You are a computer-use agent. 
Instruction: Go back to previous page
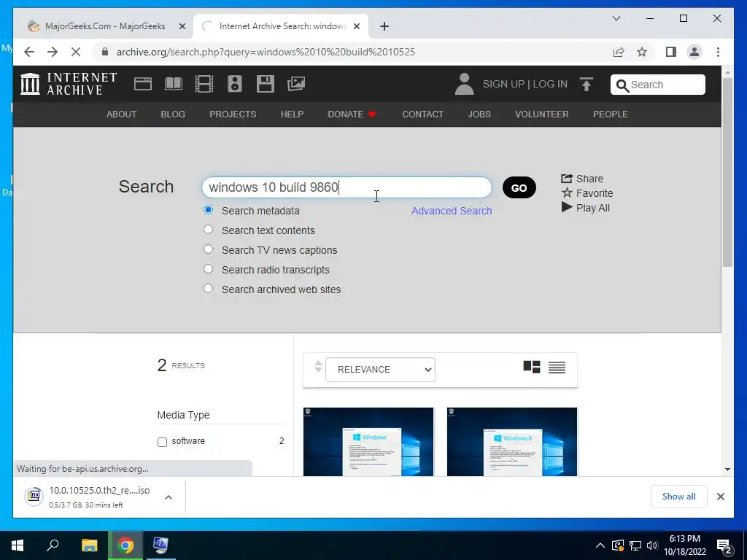pyautogui.click(x=29, y=52)
